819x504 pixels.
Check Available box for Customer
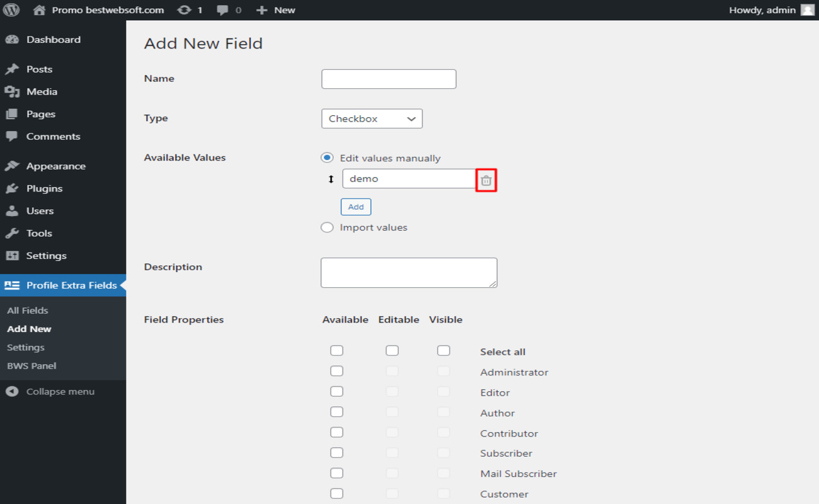[x=337, y=493]
